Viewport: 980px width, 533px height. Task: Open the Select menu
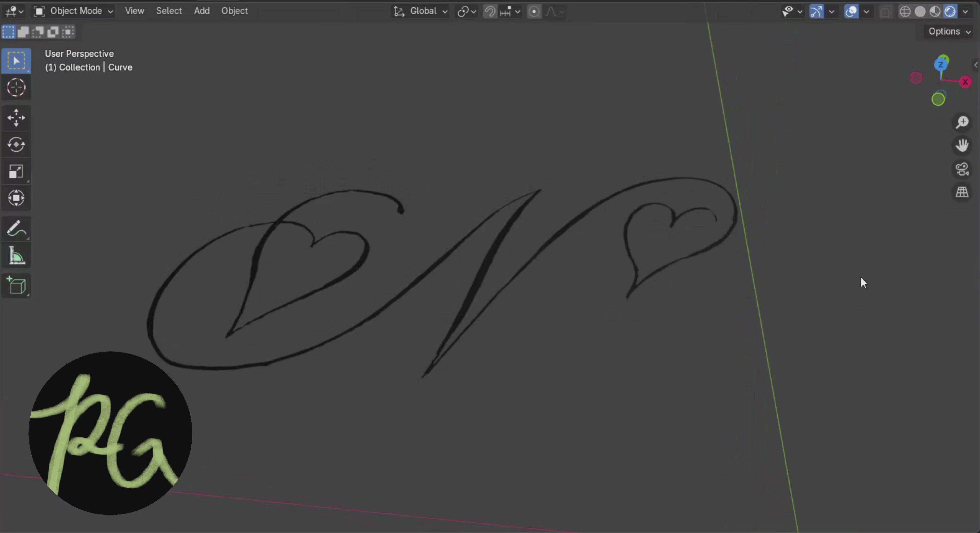pyautogui.click(x=169, y=11)
